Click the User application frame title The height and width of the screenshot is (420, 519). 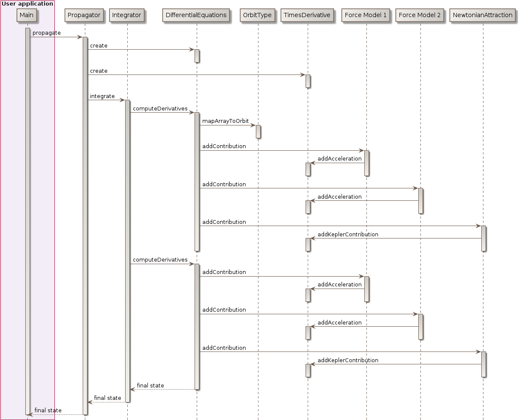click(x=27, y=3)
